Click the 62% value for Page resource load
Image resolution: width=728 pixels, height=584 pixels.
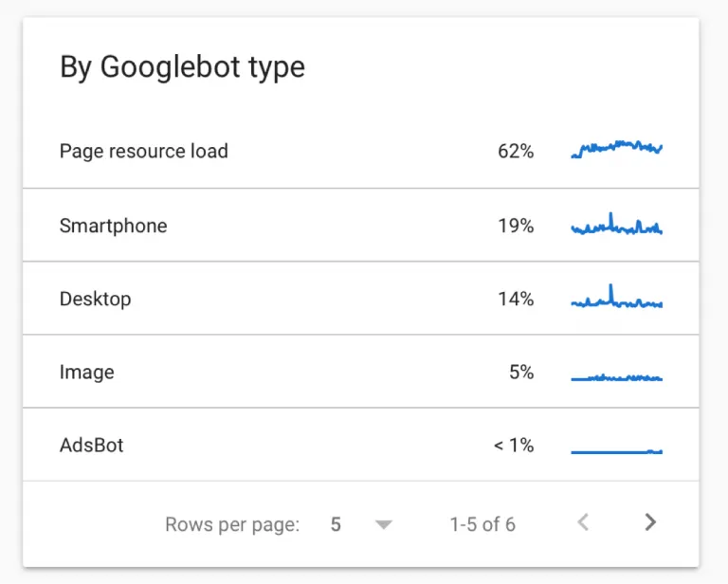pos(516,152)
